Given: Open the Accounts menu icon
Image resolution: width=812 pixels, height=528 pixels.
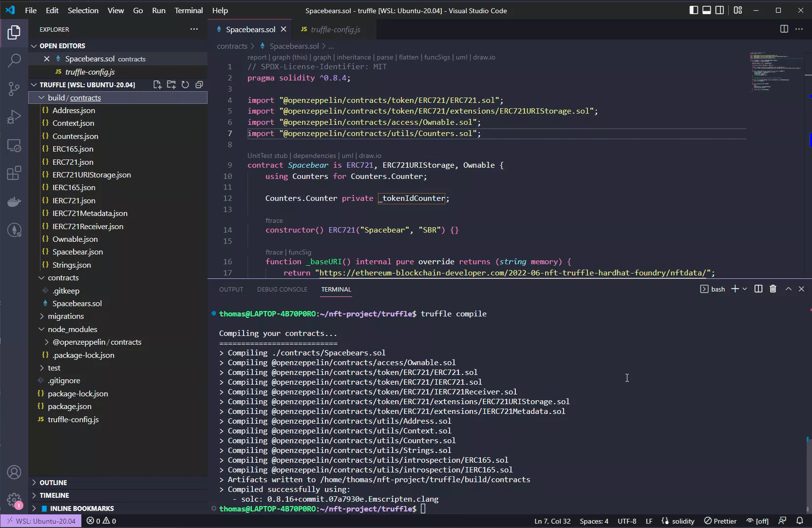Looking at the screenshot, I should [x=14, y=472].
